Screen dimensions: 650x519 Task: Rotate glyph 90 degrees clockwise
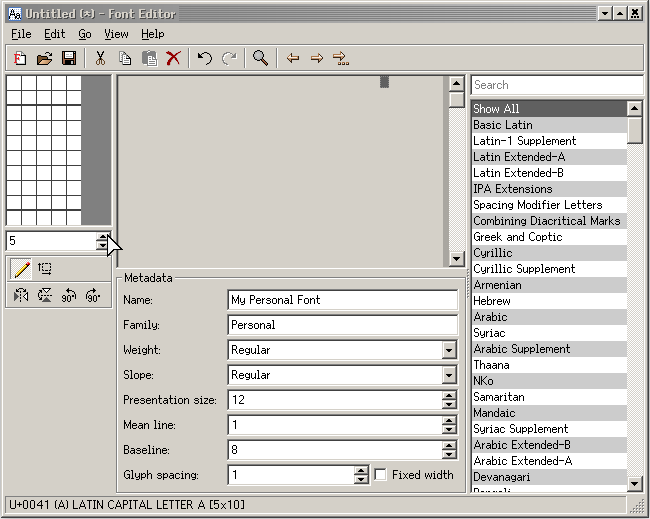coord(93,295)
